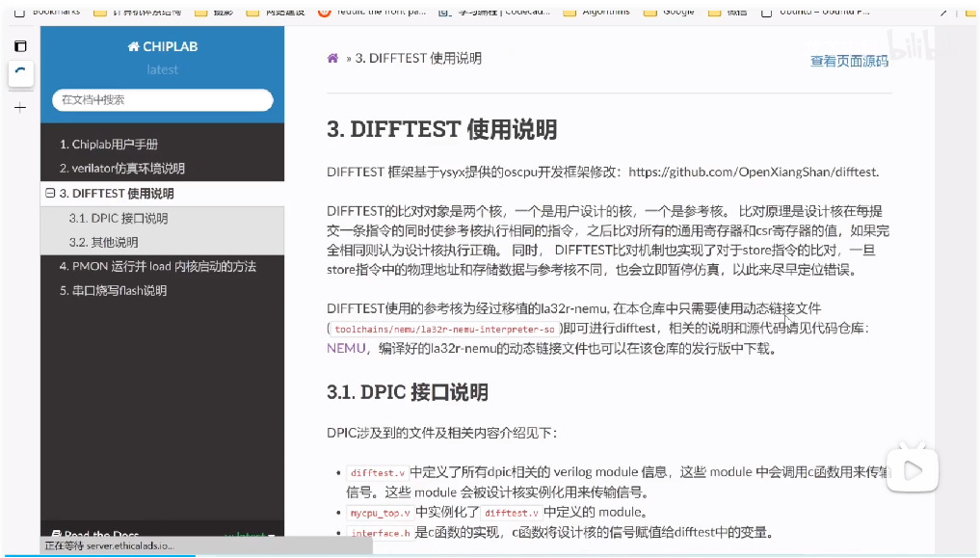Collapse the 3. DIFFTEST 使用说明 tree section
Screen dimensions: 980x558
50,194
